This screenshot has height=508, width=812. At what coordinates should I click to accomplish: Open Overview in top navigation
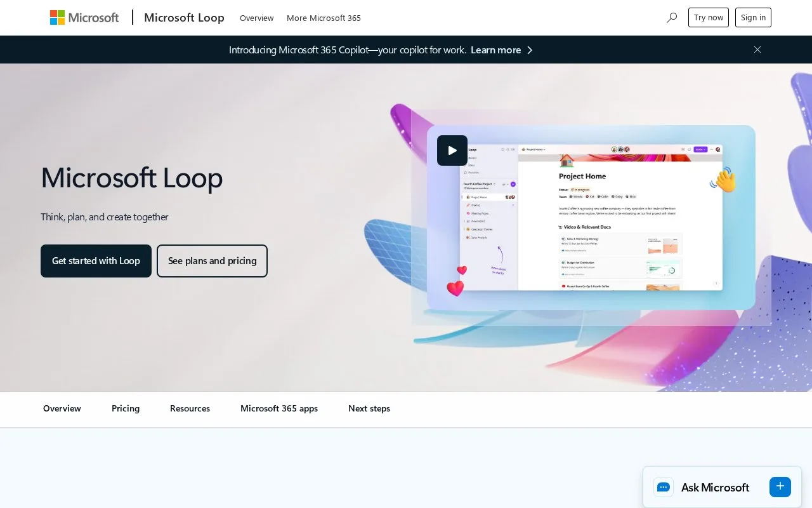point(257,18)
